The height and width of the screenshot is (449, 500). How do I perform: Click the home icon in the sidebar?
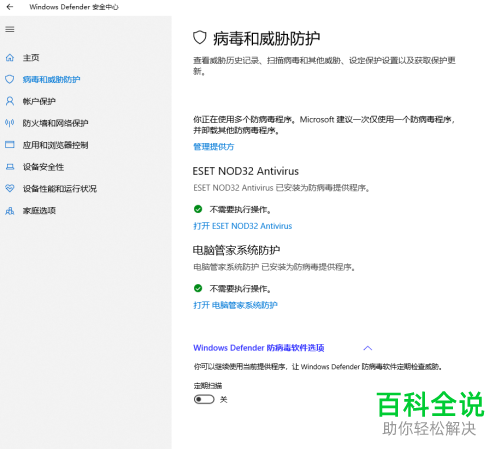(10, 58)
